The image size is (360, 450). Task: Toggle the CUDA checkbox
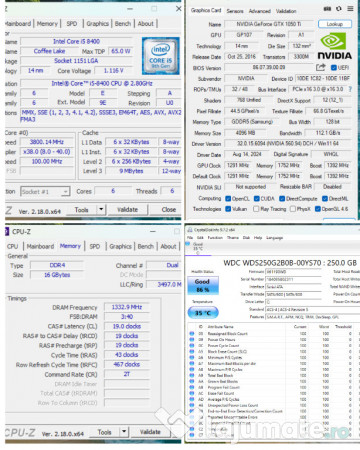257,199
